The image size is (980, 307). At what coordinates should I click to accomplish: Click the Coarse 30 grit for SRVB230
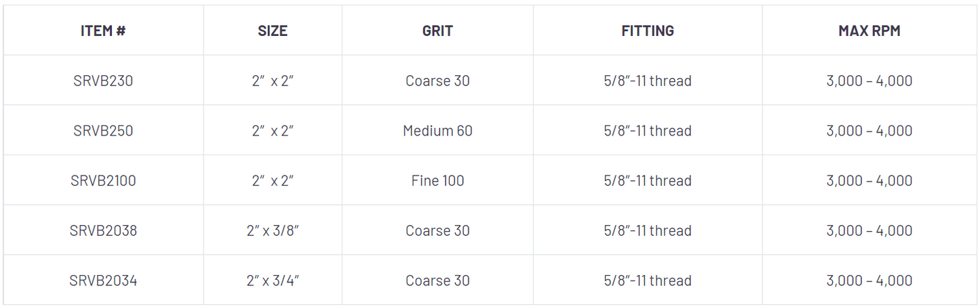[x=437, y=81]
